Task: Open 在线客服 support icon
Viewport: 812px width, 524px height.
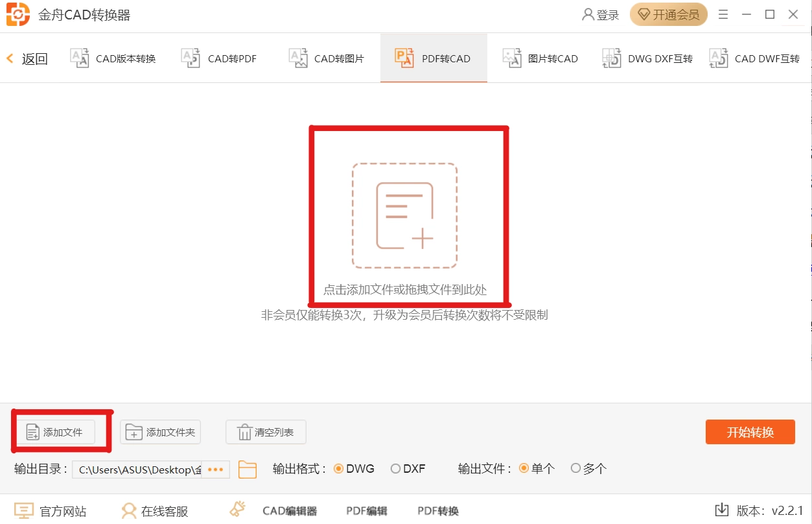Action: click(130, 511)
